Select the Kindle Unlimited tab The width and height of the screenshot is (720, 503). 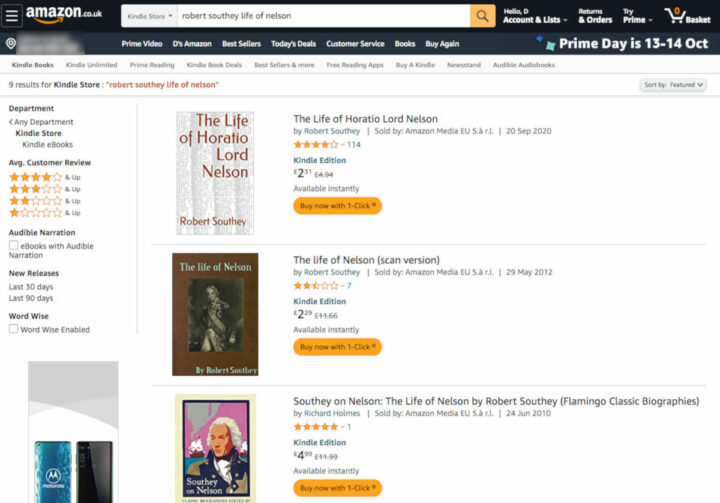coord(91,65)
